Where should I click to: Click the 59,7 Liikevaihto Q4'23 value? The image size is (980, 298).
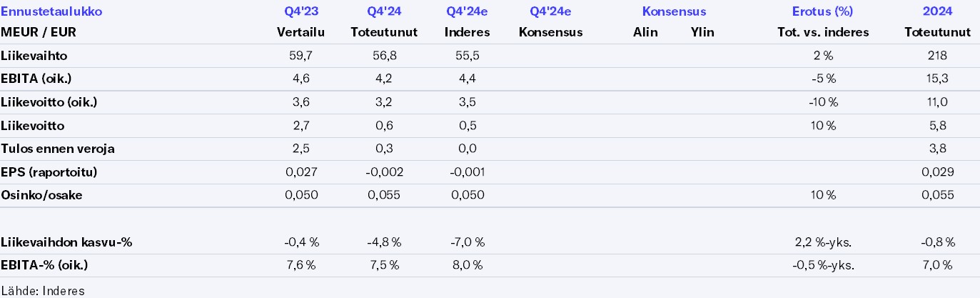(x=300, y=56)
